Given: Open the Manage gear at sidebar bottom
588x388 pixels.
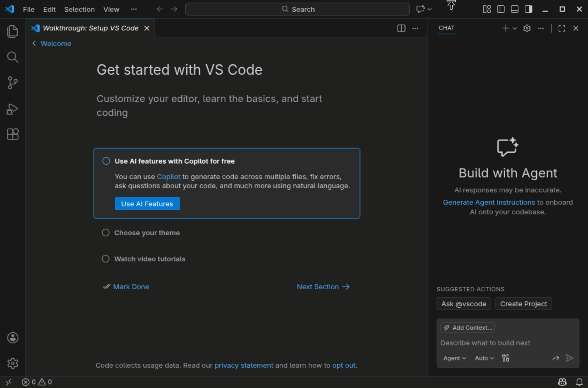Looking at the screenshot, I should coord(13,363).
